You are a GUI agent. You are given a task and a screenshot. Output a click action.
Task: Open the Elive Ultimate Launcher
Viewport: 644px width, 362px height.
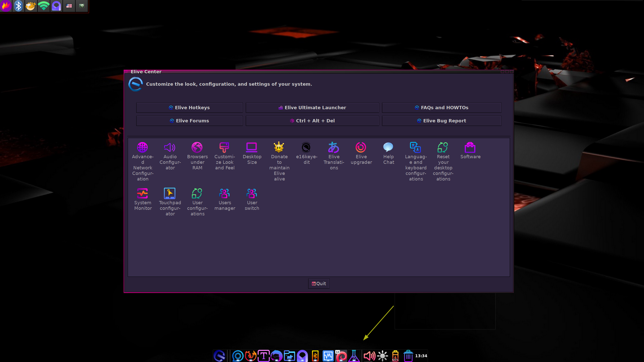312,107
